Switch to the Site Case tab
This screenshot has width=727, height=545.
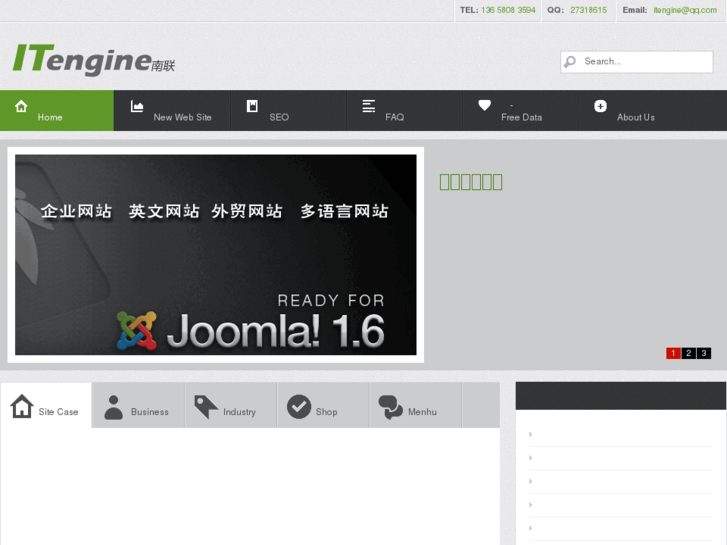coord(46,405)
